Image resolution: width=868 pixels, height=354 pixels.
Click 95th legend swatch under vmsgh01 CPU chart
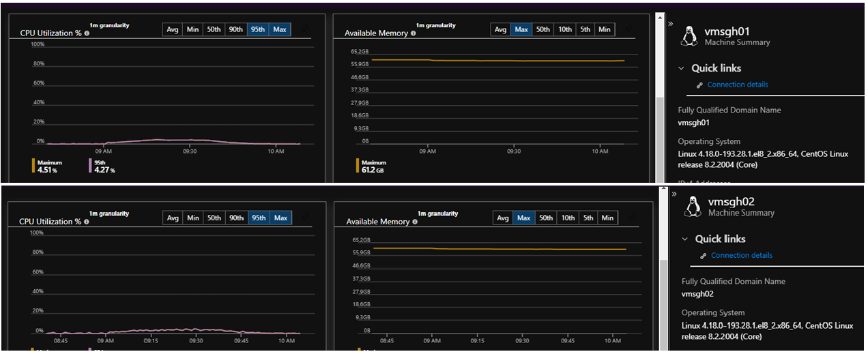point(90,166)
